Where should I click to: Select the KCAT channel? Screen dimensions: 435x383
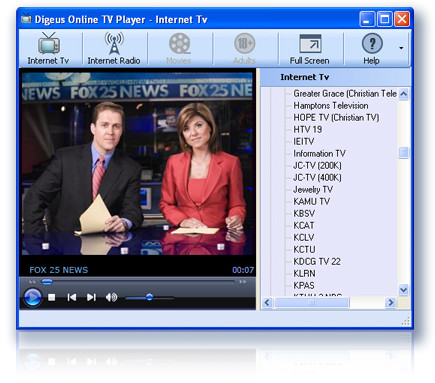coord(304,226)
